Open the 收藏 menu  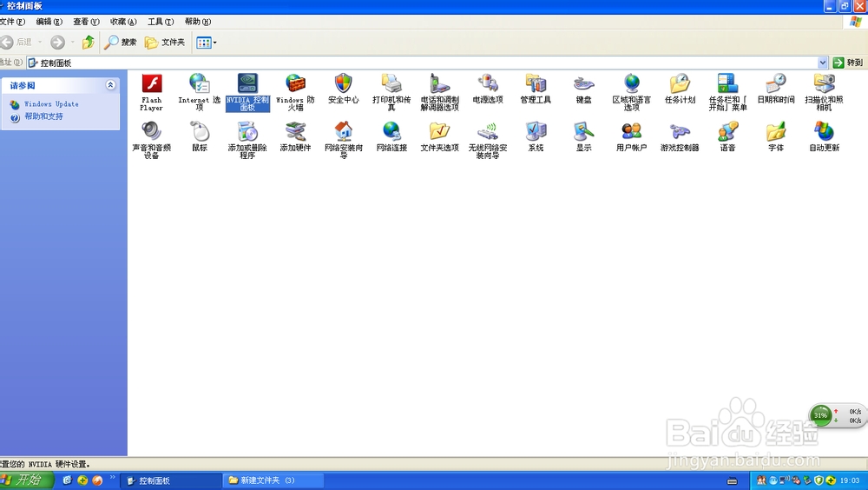[123, 22]
